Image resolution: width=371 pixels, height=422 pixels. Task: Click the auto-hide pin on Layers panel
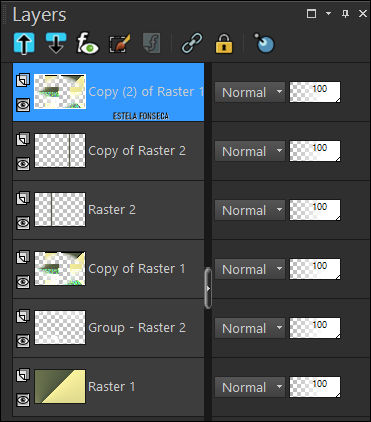(x=346, y=13)
